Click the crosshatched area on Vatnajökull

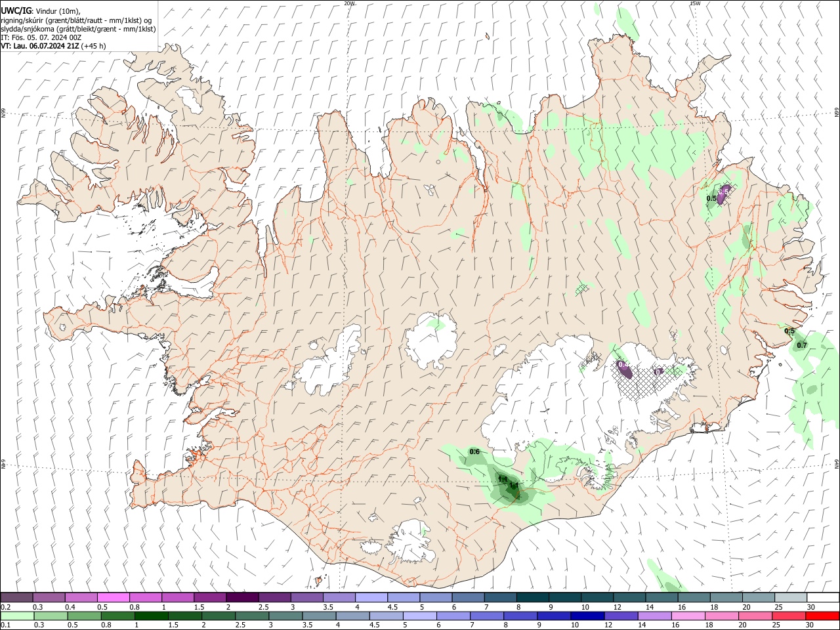pos(646,381)
